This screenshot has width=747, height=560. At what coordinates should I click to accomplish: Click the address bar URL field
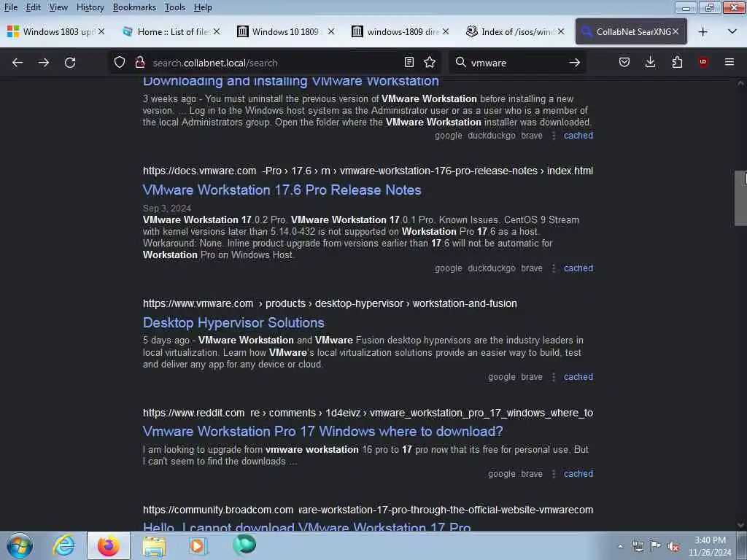[274, 63]
